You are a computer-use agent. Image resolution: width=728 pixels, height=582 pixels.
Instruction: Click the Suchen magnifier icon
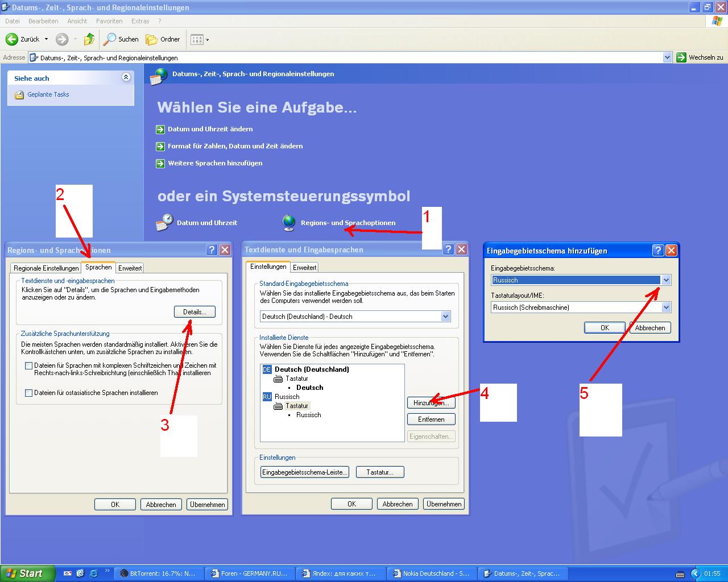coord(109,39)
